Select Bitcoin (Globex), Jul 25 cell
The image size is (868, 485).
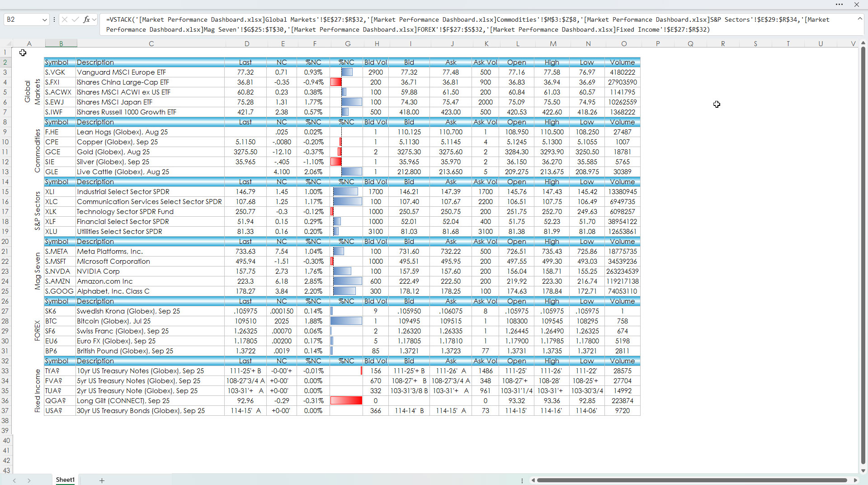[x=150, y=321]
